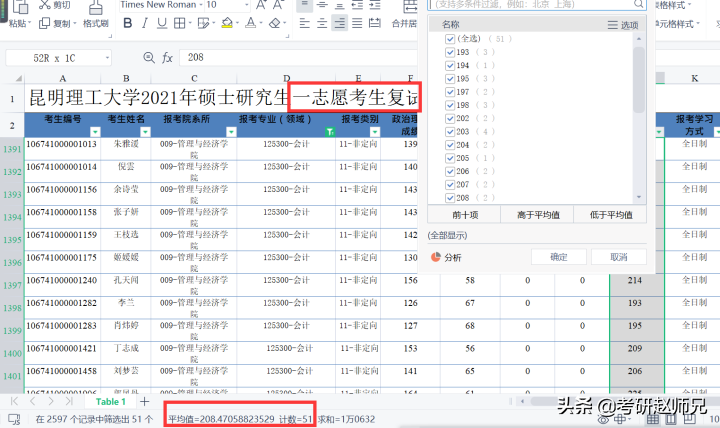This screenshot has width=720, height=428.
Task: Uncheck the 206 filter value
Action: 450,171
